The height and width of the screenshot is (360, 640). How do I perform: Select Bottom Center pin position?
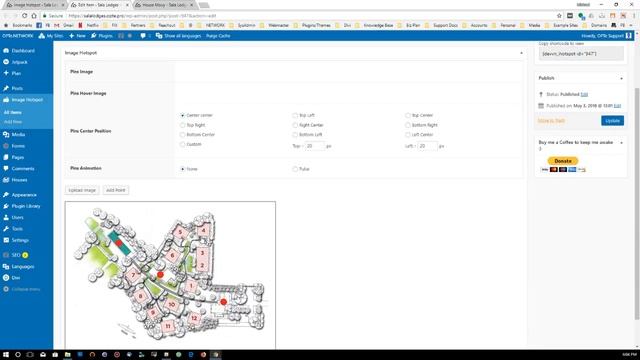182,135
